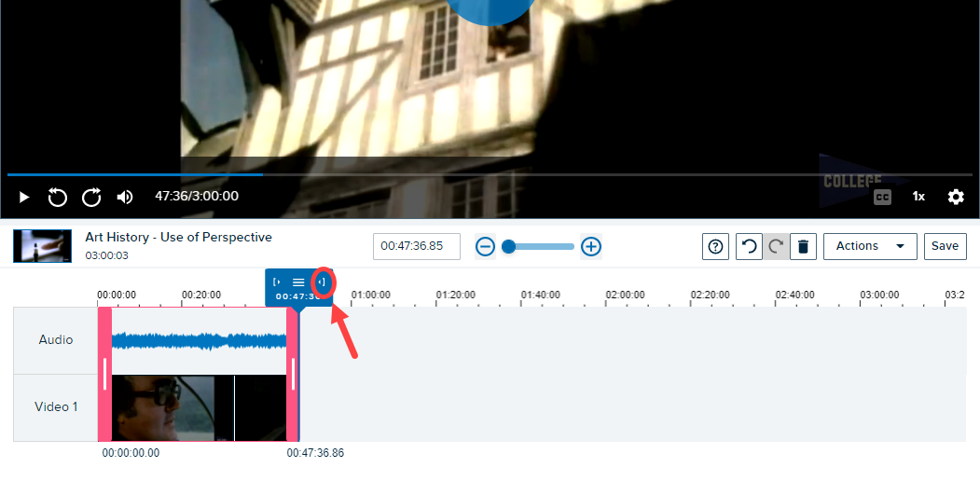Click the 02:20:00 ruler mark
This screenshot has height=481, width=980.
[710, 295]
